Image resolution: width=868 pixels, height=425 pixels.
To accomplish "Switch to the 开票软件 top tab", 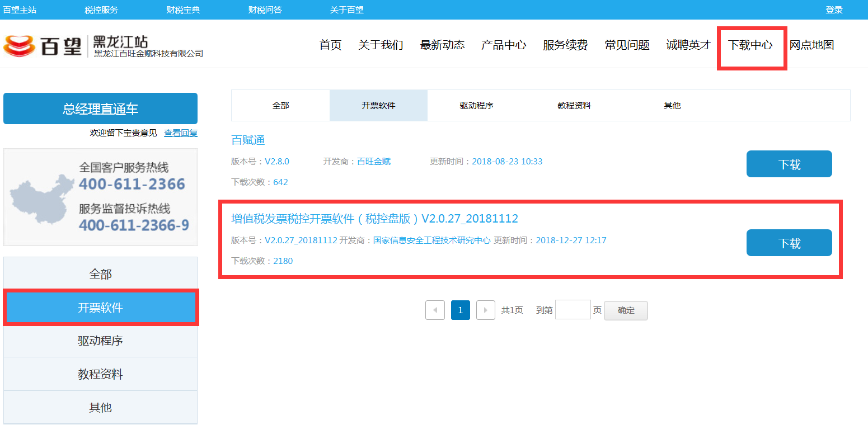I will click(378, 105).
